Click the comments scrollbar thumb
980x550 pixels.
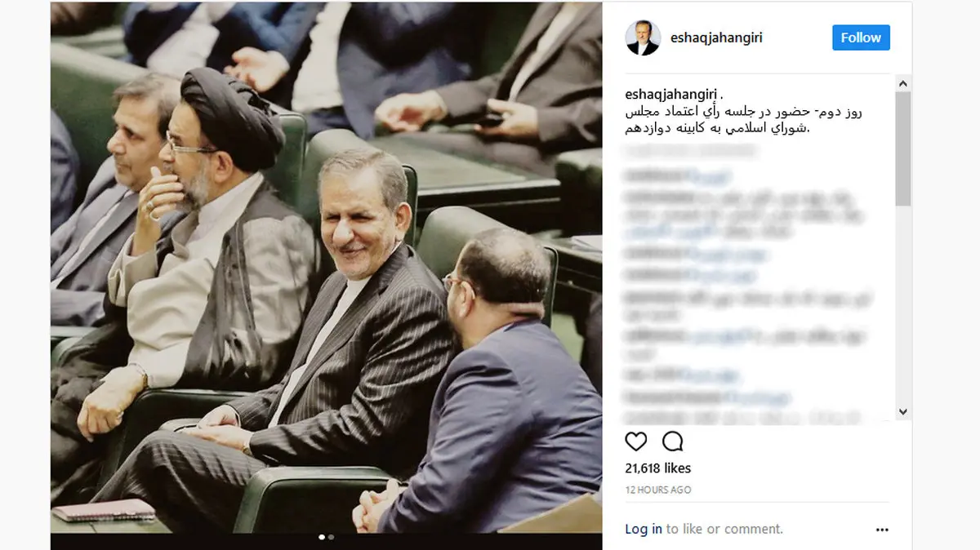902,149
